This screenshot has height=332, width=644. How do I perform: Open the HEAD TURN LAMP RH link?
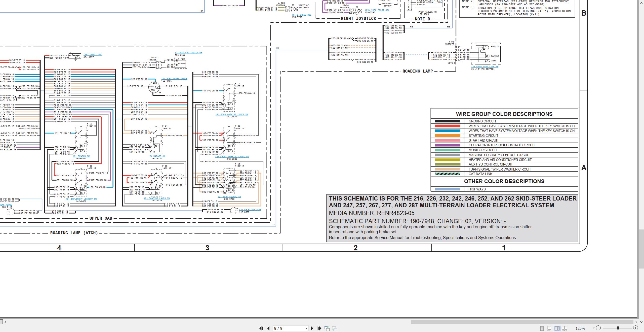(485, 67)
